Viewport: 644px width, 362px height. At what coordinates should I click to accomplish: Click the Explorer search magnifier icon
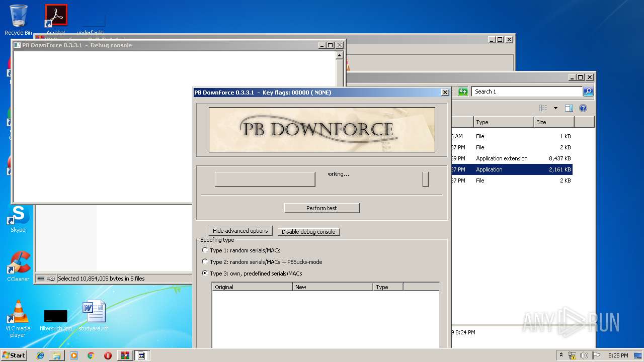[588, 92]
